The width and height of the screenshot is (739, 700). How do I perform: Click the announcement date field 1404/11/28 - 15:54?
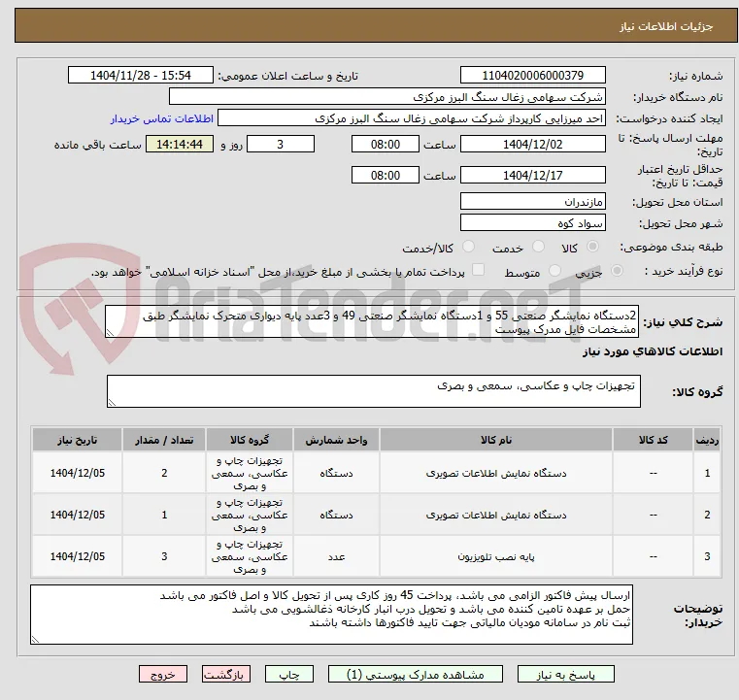pyautogui.click(x=141, y=76)
